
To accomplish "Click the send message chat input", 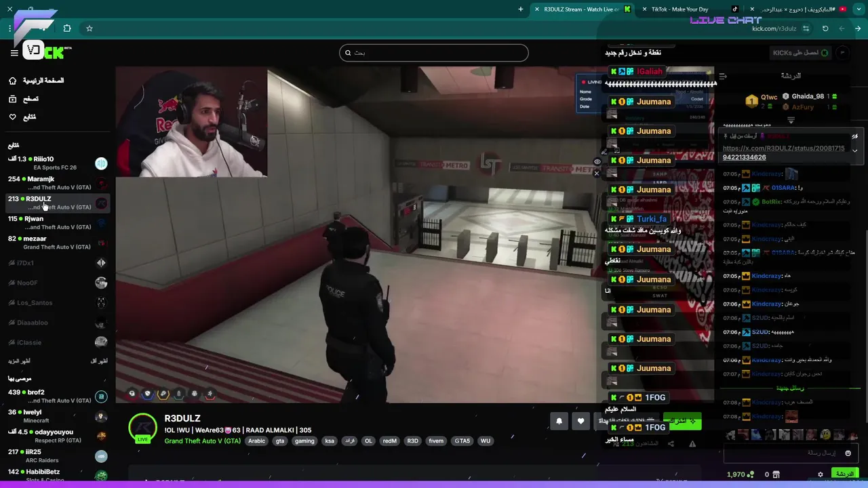I will [x=790, y=453].
